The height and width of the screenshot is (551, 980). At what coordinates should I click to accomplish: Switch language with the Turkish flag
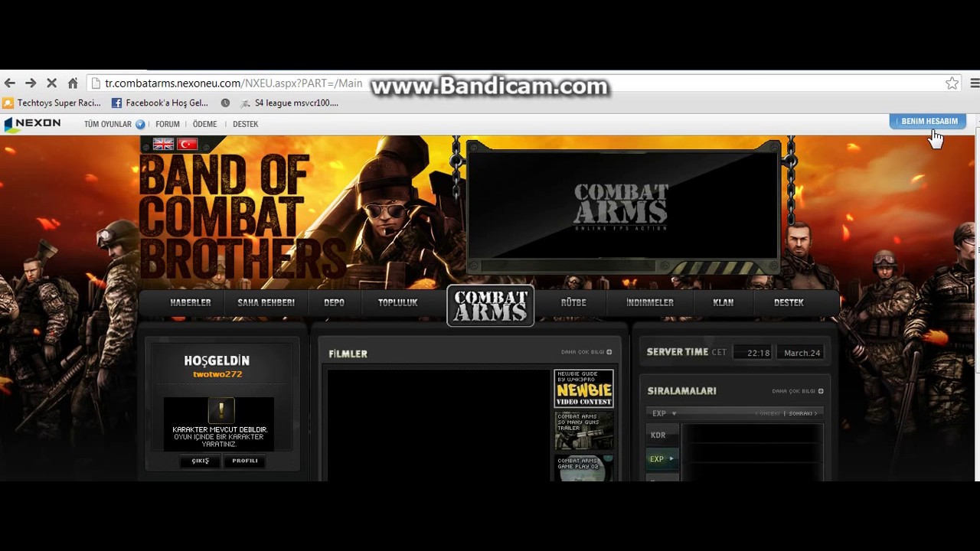[188, 144]
